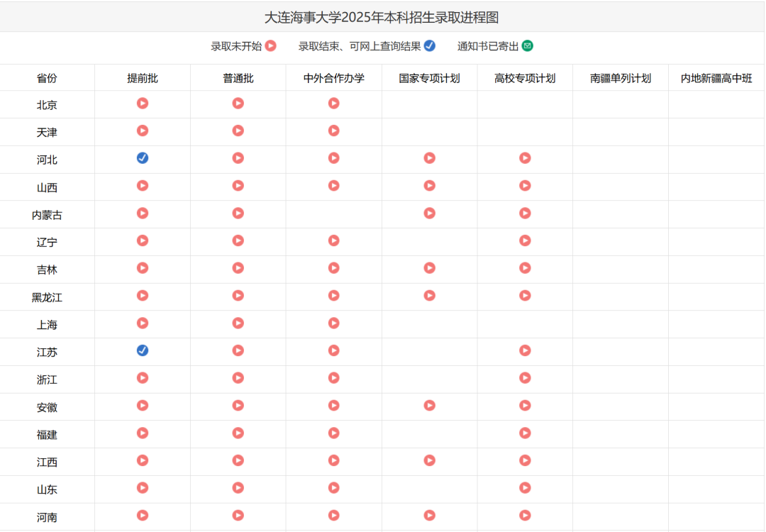Viewport: 766px width, 532px height.
Task: Click 福建 row's icon under 提前批
Action: coord(142,433)
